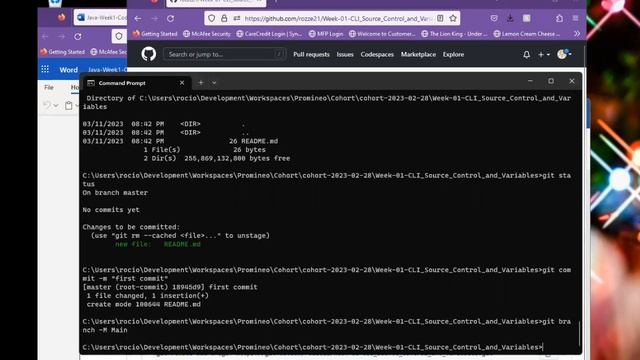The width and height of the screenshot is (640, 360).
Task: Click the Paste clipboard icon in Word
Action: tap(69, 105)
